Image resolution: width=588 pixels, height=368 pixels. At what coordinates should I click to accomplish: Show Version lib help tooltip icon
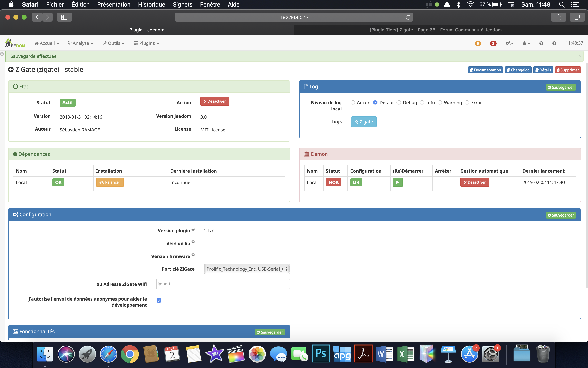(x=193, y=242)
